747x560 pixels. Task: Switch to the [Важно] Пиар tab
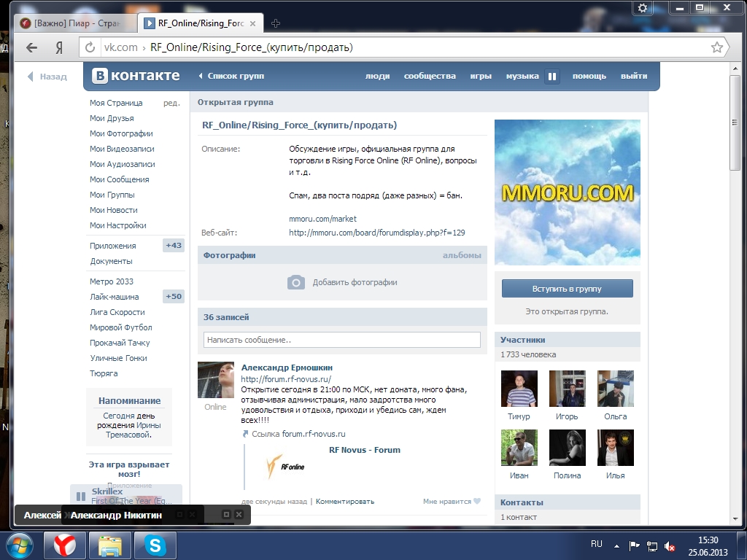(x=75, y=23)
